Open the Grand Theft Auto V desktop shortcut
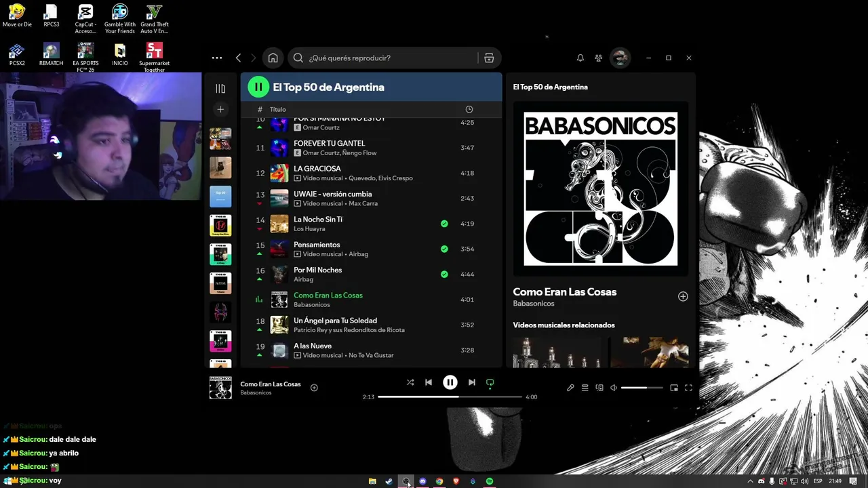The width and height of the screenshot is (868, 488). (x=154, y=19)
